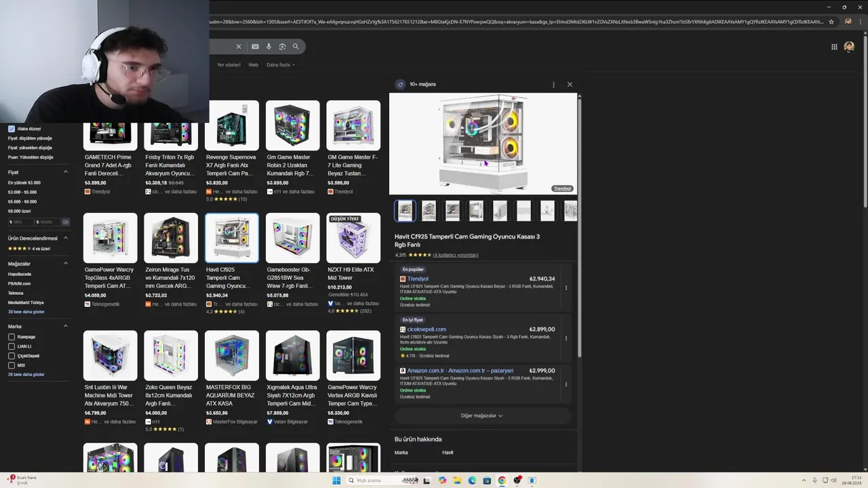
Task: Close the Havit Cf925 product panel
Action: [x=570, y=85]
